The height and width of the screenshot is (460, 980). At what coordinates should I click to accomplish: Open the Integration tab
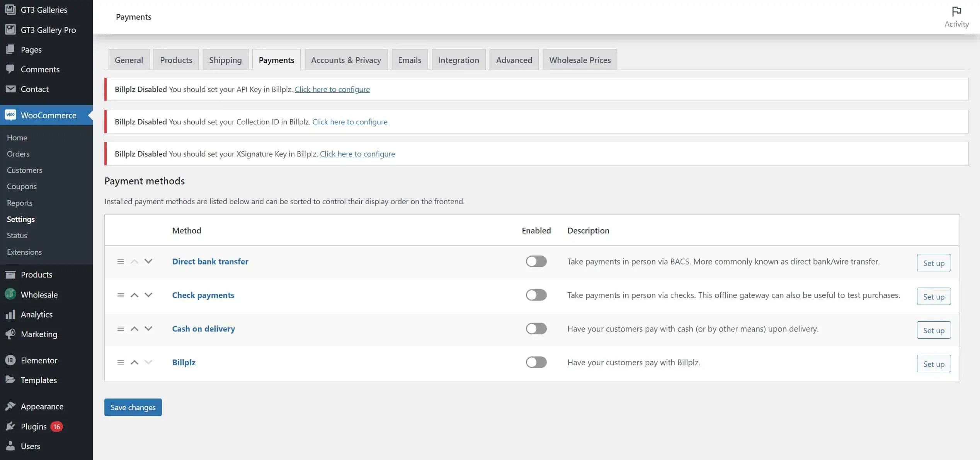458,60
